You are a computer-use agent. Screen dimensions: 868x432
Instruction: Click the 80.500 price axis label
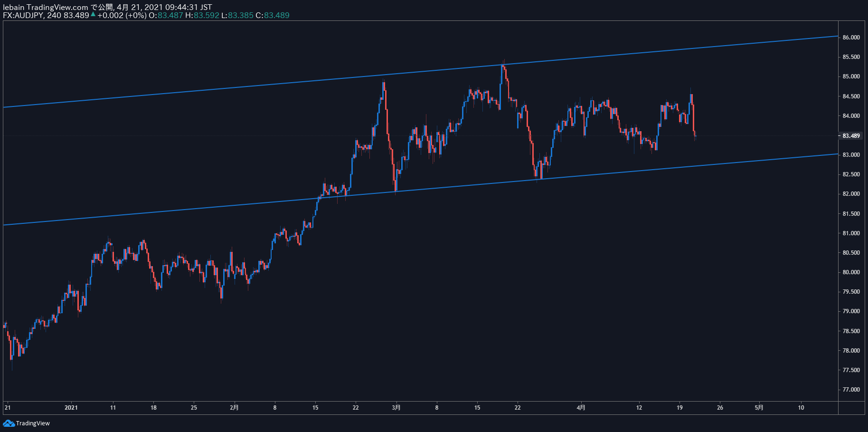click(851, 252)
